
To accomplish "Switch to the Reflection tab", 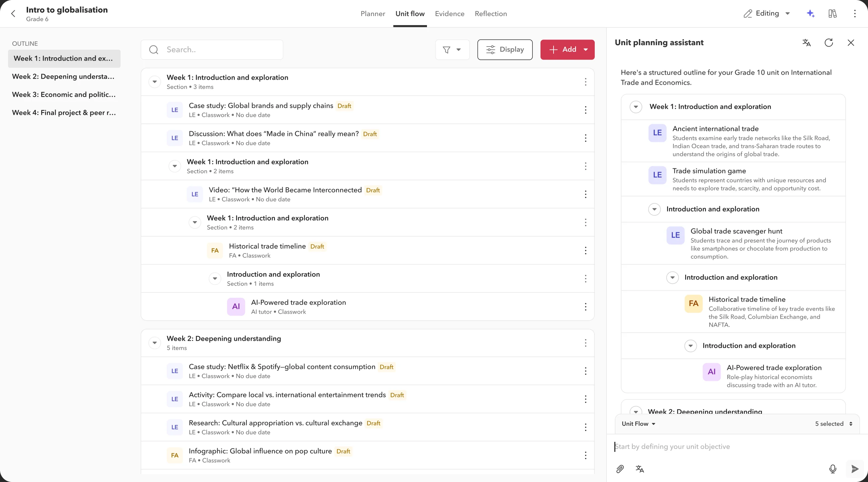I will click(491, 14).
